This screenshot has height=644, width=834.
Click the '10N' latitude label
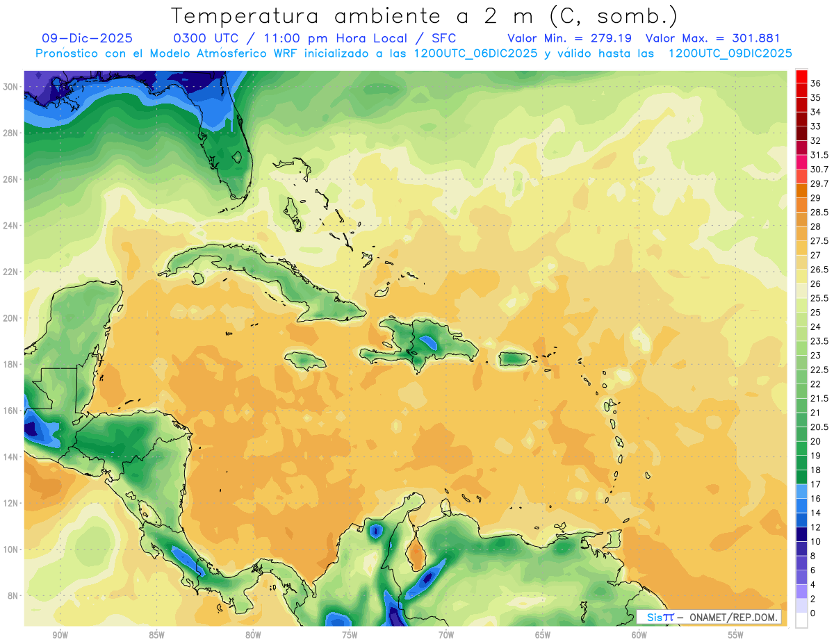pyautogui.click(x=12, y=550)
